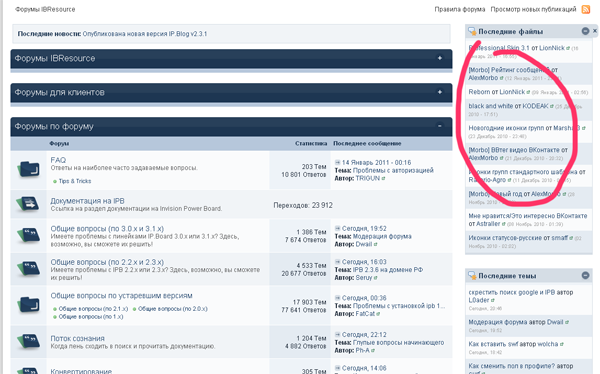Open Общие вопросы по устаревшим версиям forum

point(121,296)
